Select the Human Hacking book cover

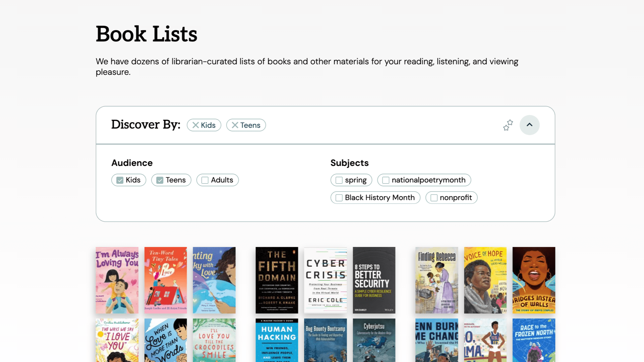point(277,340)
